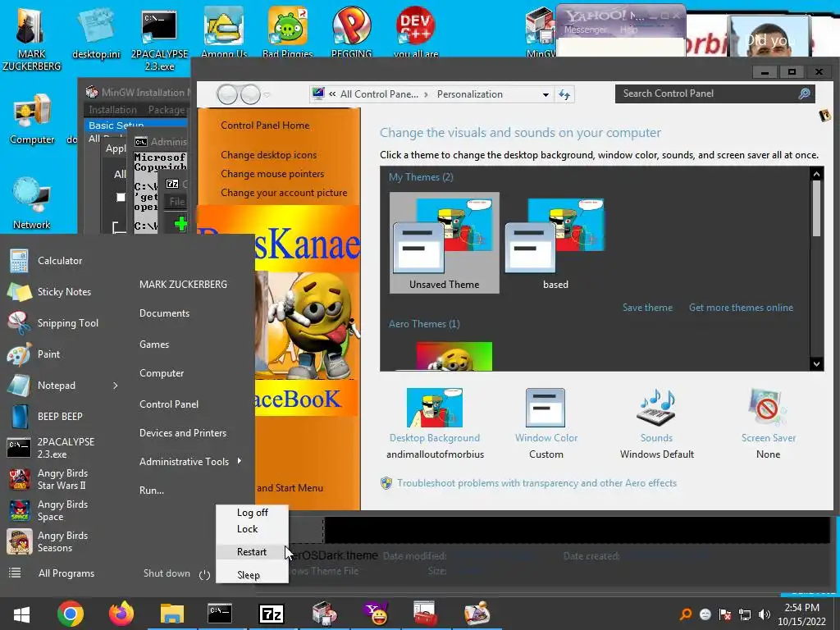
Task: Click the Save theme link
Action: pyautogui.click(x=647, y=308)
